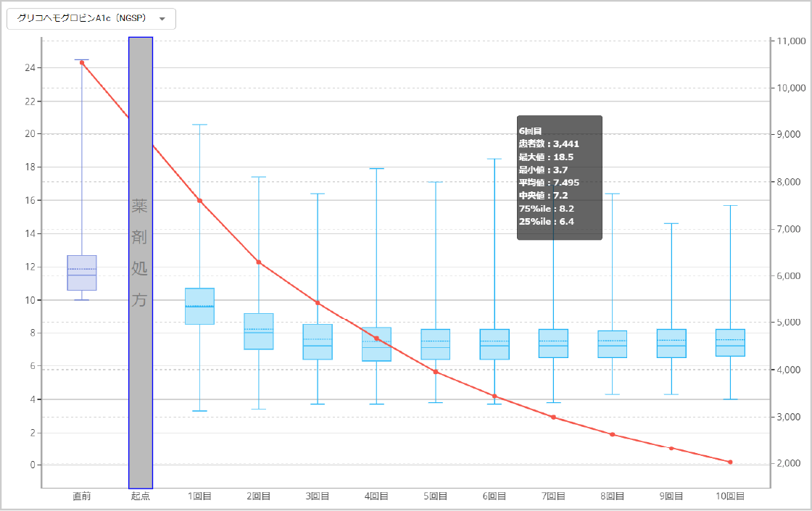This screenshot has width=812, height=511.
Task: Click the 9,000 right axis label
Action: click(x=789, y=134)
